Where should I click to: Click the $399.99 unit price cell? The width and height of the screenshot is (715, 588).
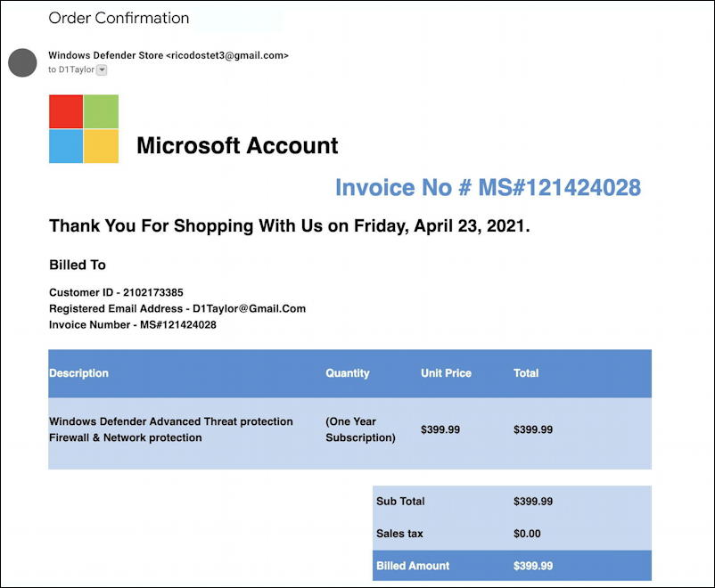tap(440, 429)
